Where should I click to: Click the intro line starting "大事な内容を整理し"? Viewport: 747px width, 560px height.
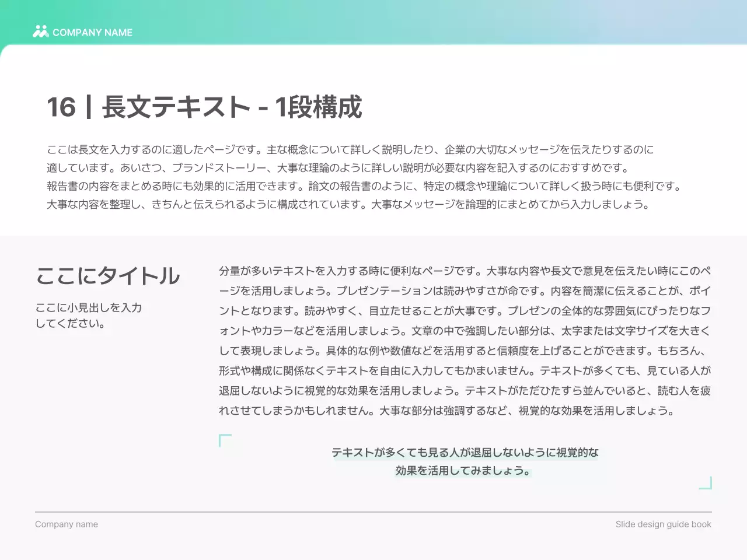click(x=348, y=204)
